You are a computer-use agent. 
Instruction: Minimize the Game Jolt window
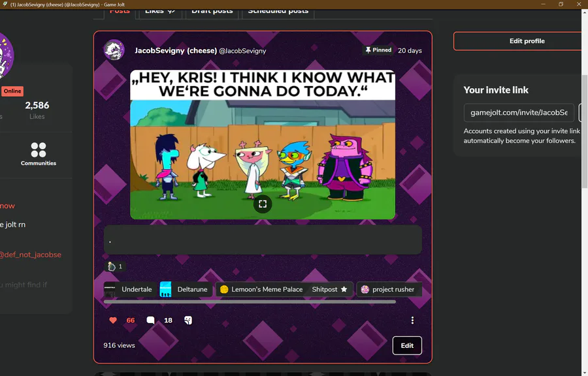[543, 4]
